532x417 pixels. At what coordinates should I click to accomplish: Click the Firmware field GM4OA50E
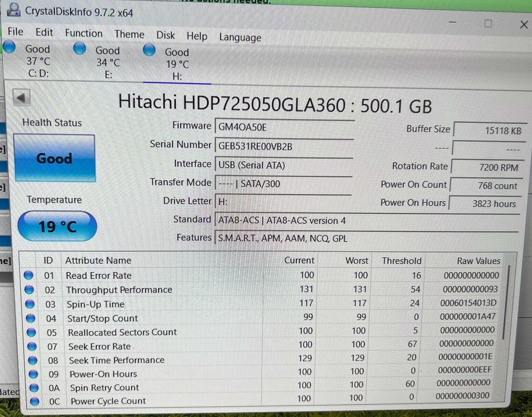click(284, 127)
